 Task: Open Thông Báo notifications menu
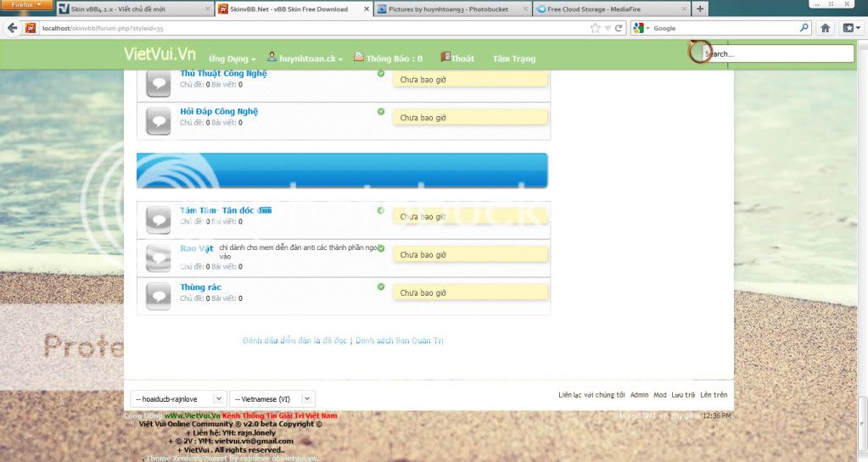click(395, 58)
